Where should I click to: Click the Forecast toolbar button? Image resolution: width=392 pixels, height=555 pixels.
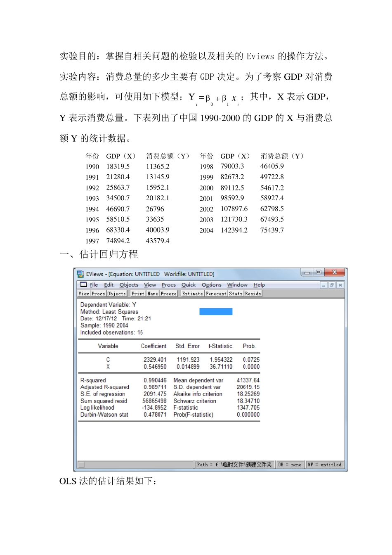[216, 294]
